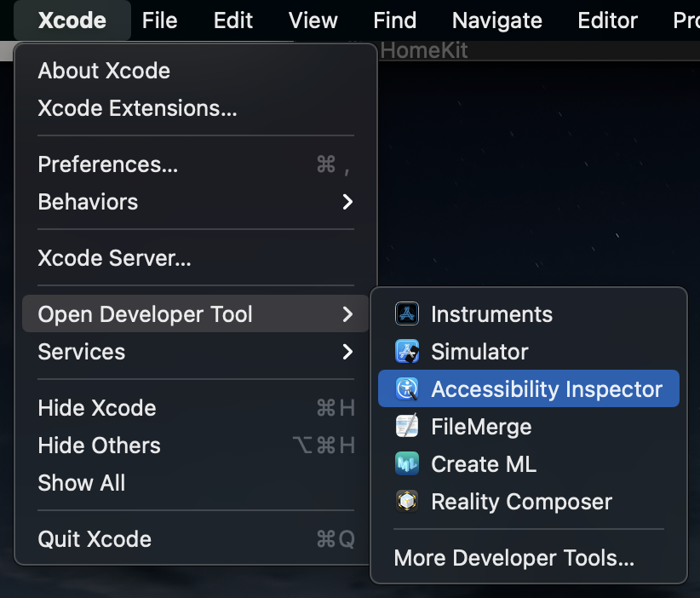The image size is (700, 598).
Task: Click the Open Developer Tool chevron
Action: pos(347,314)
